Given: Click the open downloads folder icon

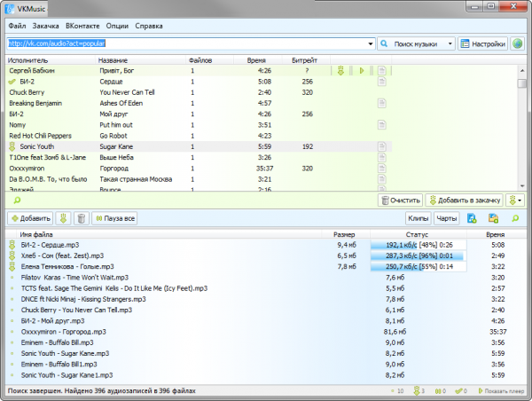Looking at the screenshot, I should [493, 218].
